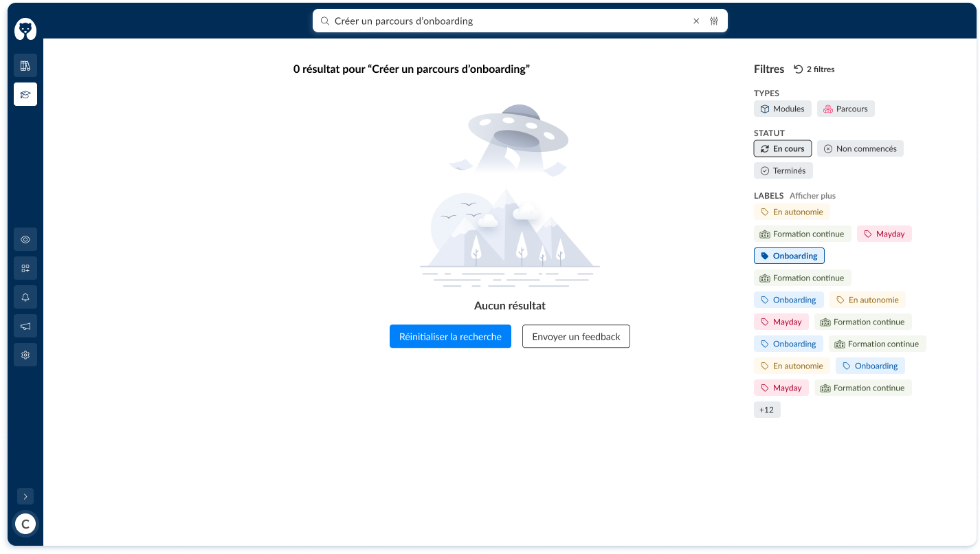Clear the search with the X icon
The width and height of the screenshot is (980, 554).
696,21
